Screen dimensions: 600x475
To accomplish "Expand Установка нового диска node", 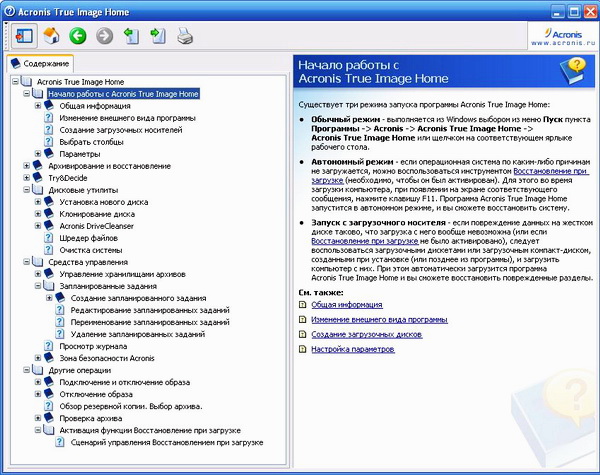I will (x=38, y=202).
